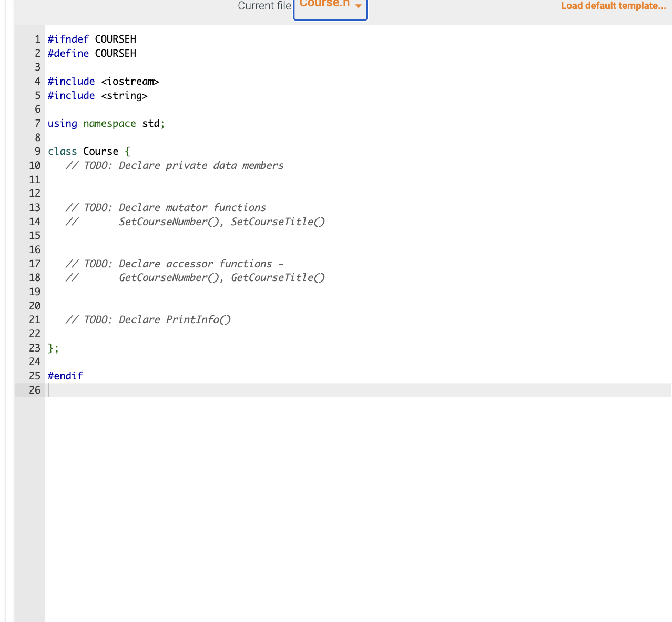Click the closing brace on line 23
This screenshot has width=672, height=622.
point(53,348)
